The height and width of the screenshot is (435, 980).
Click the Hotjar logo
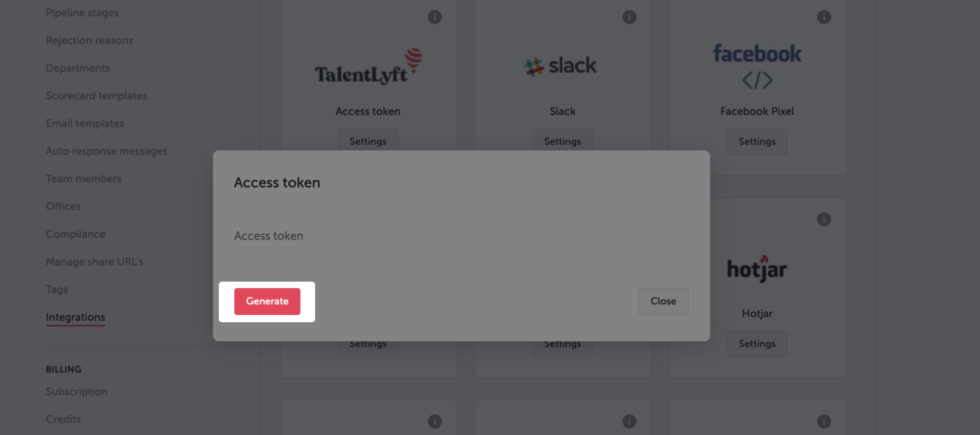pos(757,268)
